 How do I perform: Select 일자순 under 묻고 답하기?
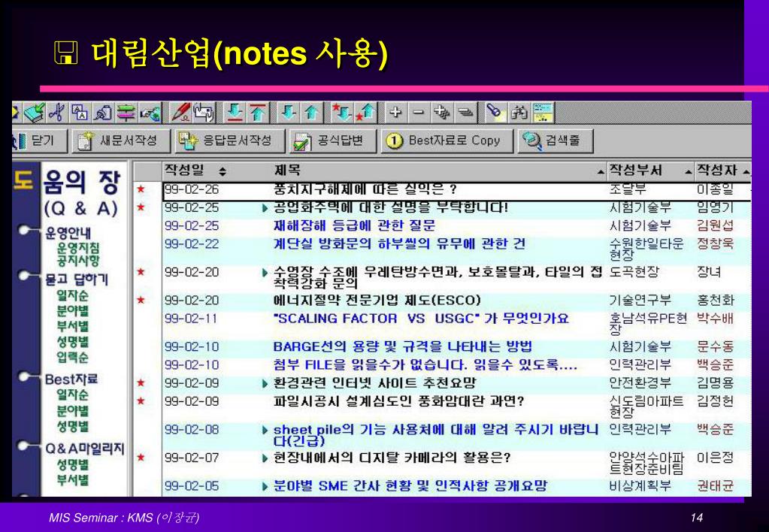[x=73, y=295]
